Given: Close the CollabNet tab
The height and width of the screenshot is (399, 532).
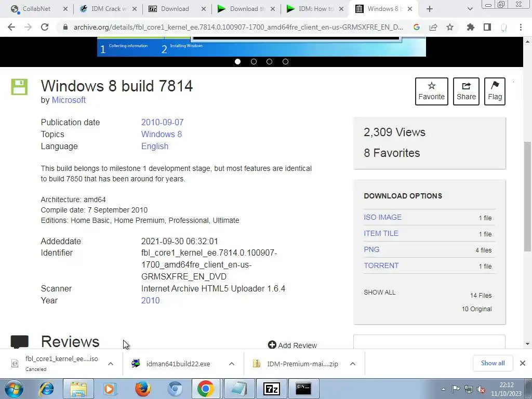Looking at the screenshot, I should coord(65,9).
